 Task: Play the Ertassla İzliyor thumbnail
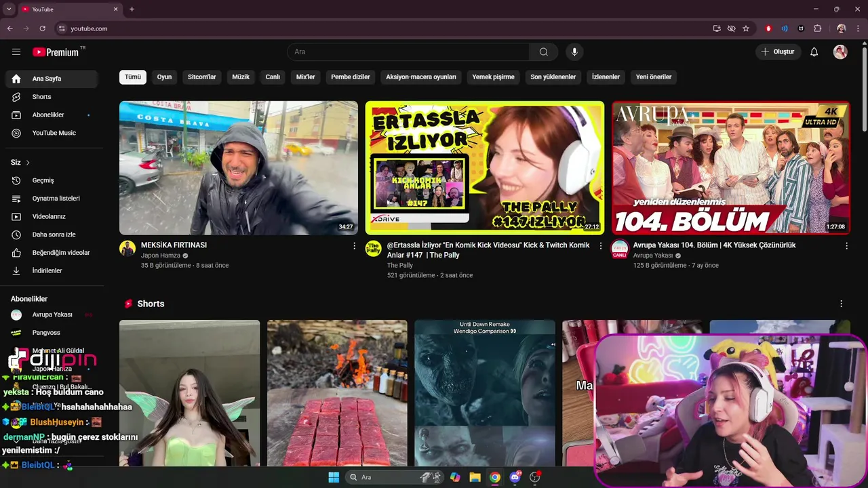(485, 168)
